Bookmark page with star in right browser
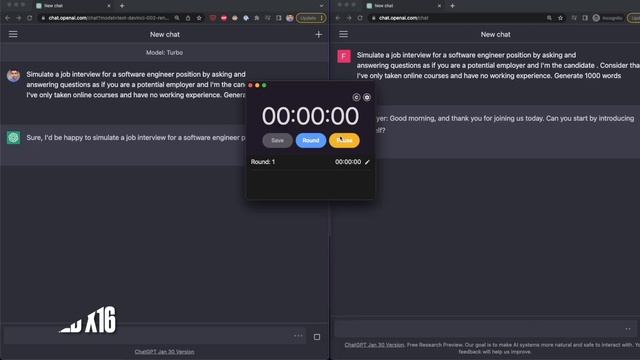Viewport: 640px width, 360px height. point(560,18)
